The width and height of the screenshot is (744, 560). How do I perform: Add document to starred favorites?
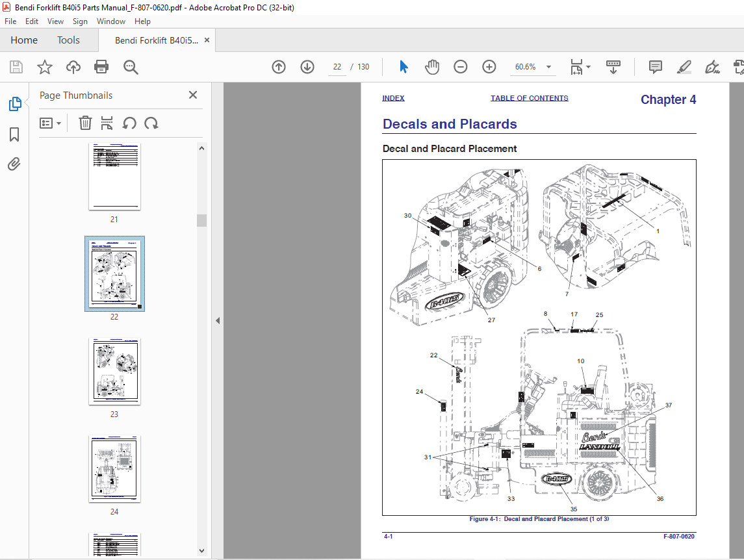click(45, 67)
